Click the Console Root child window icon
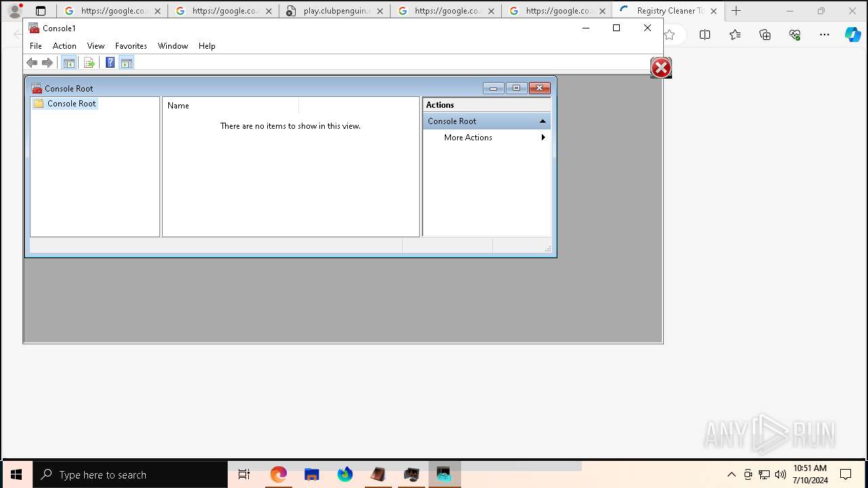Image resolution: width=868 pixels, height=488 pixels. click(37, 88)
